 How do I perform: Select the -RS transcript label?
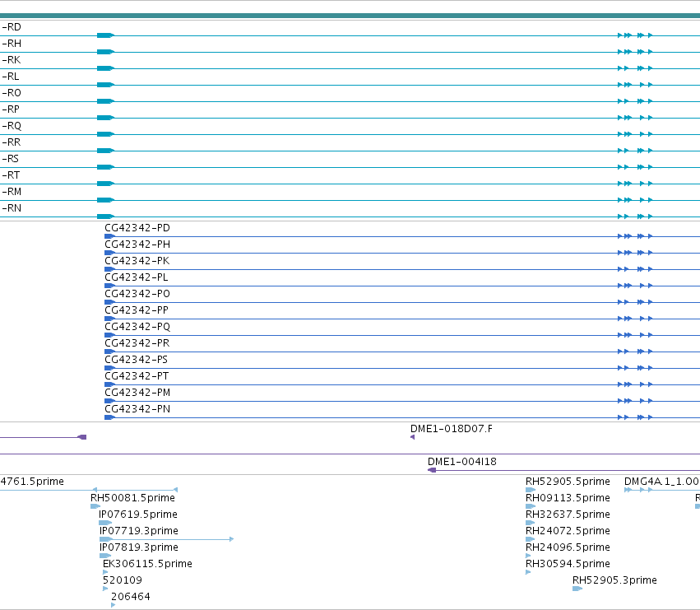click(x=11, y=159)
